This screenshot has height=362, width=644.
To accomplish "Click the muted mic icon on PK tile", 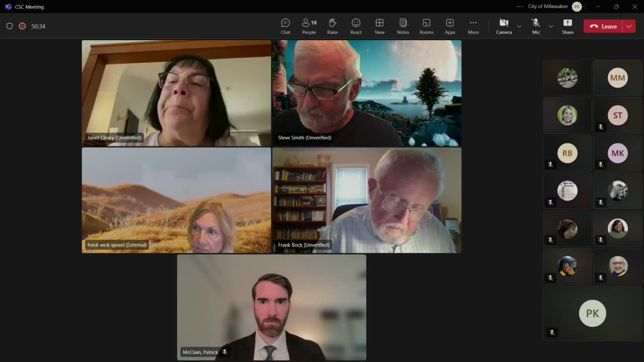I will coord(552,332).
